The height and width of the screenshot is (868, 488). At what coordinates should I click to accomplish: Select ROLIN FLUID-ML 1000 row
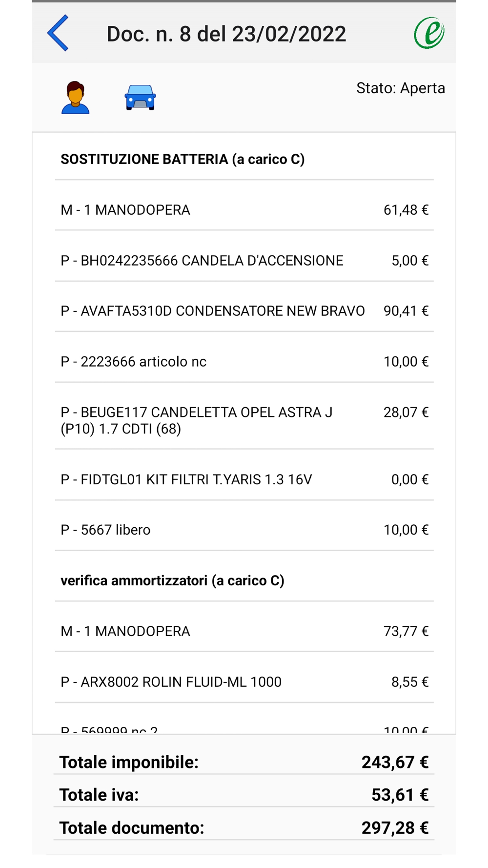[244, 682]
